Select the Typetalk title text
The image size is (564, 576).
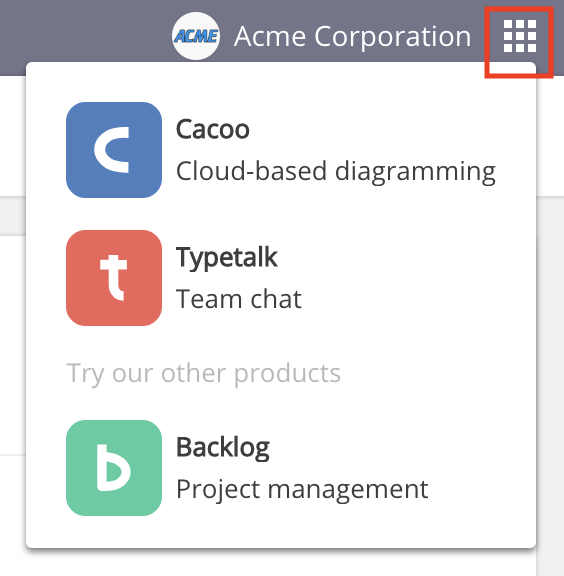click(227, 259)
